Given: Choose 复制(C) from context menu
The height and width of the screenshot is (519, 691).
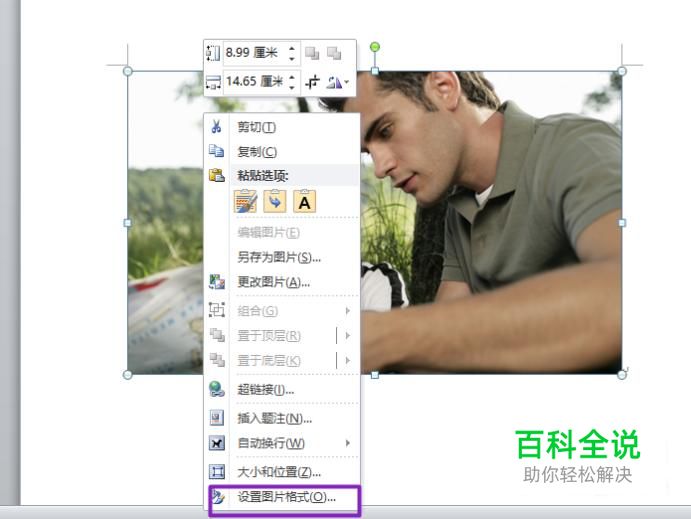Looking at the screenshot, I should click(x=282, y=152).
